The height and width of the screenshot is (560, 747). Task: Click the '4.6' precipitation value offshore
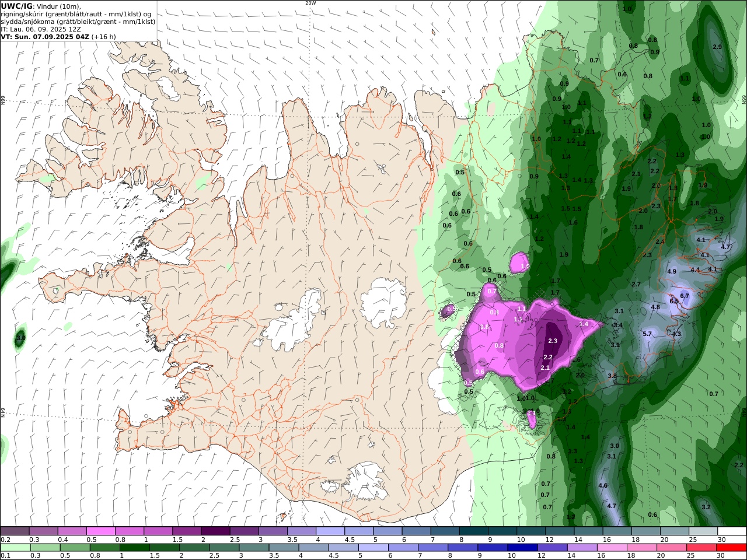click(x=603, y=485)
